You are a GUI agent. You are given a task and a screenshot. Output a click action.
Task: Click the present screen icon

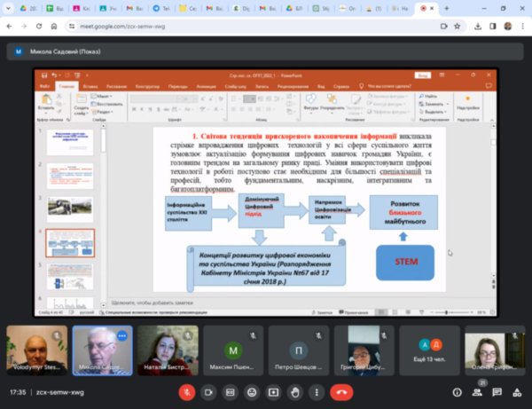coord(274,391)
